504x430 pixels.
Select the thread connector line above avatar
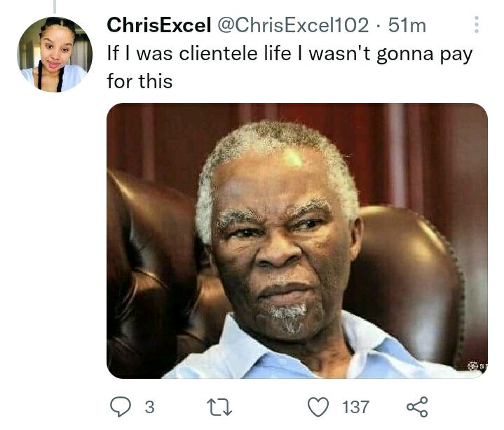pyautogui.click(x=55, y=6)
